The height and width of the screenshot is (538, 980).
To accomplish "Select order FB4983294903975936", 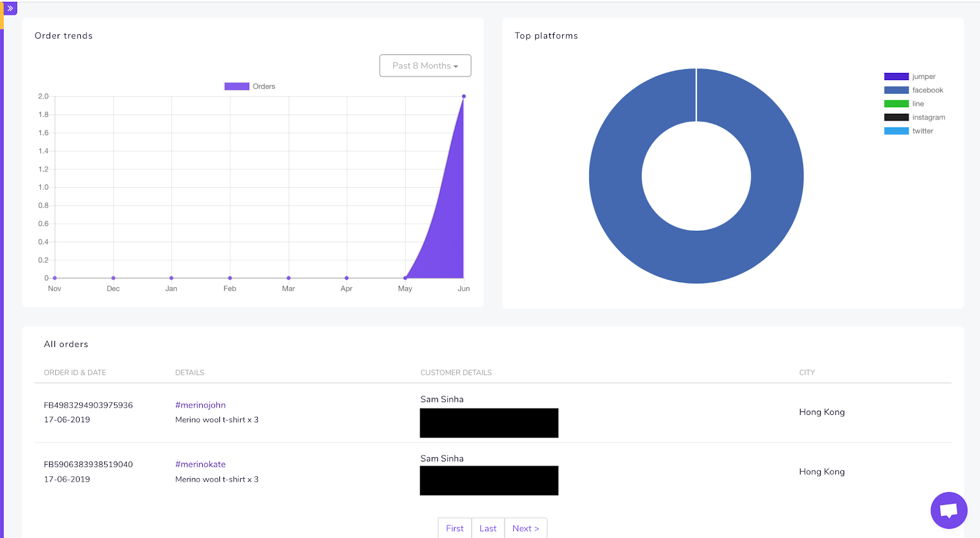I will click(x=88, y=405).
